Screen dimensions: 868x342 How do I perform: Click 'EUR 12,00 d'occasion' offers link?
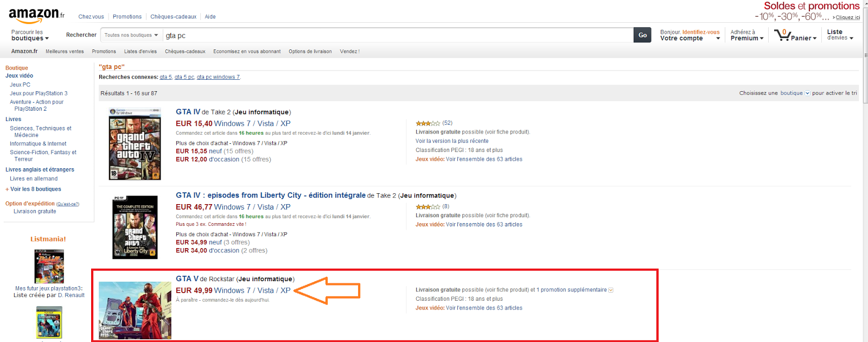click(207, 160)
